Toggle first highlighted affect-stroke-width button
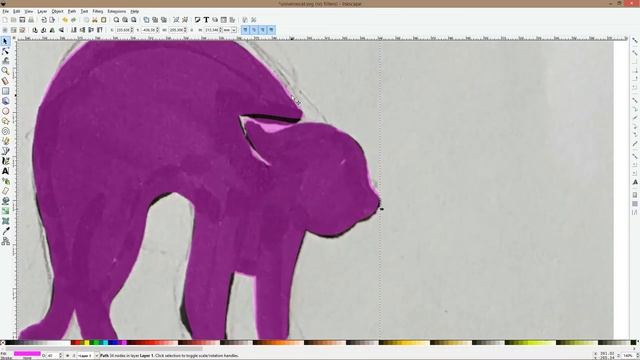The height and width of the screenshot is (360, 640). (245, 30)
